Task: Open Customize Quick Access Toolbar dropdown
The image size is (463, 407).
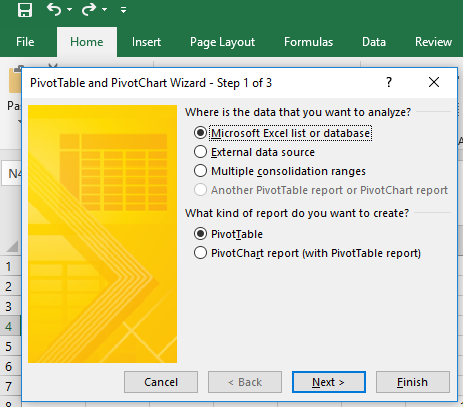Action: (123, 10)
